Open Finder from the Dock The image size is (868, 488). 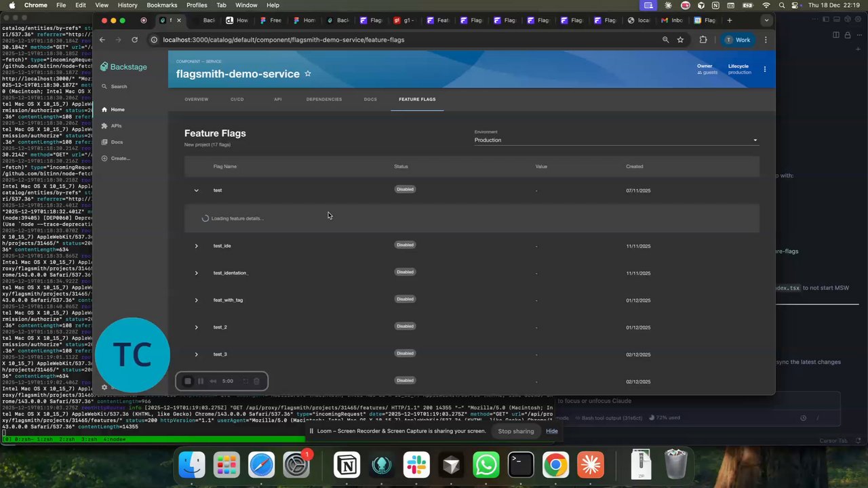click(x=192, y=465)
